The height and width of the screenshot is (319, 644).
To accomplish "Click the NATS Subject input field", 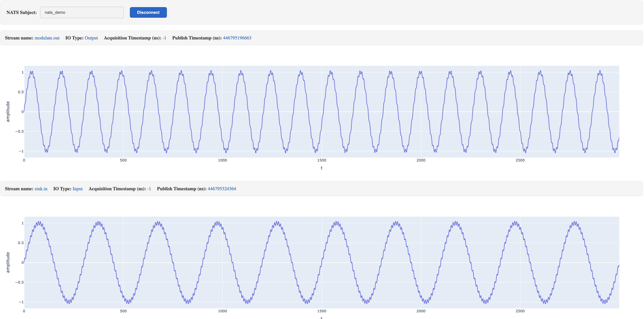I will click(82, 12).
